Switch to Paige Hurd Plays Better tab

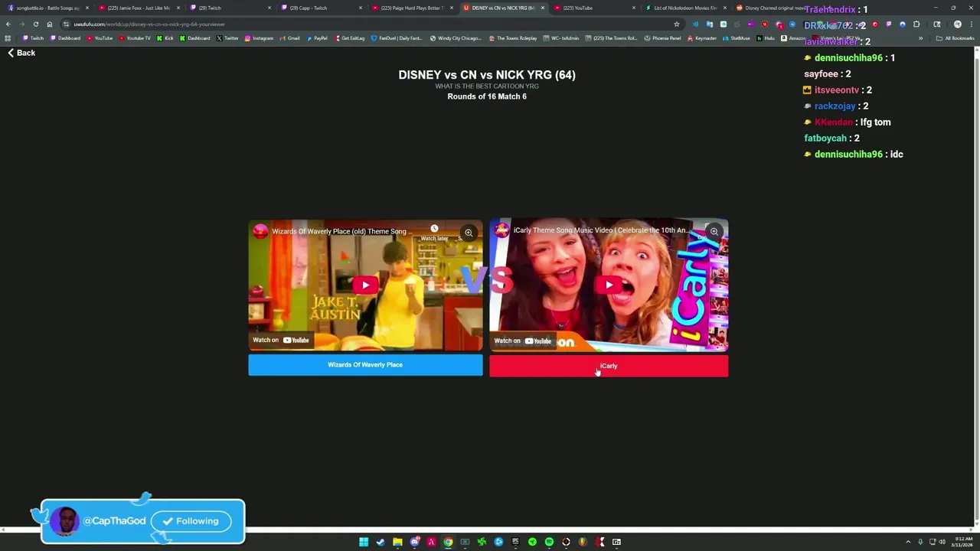(412, 8)
